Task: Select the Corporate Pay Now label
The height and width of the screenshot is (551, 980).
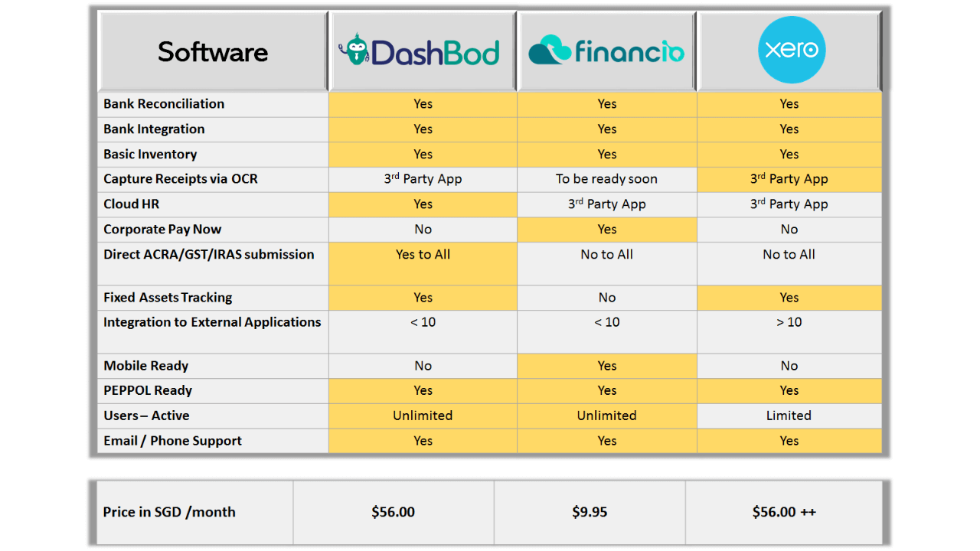Action: 162,230
